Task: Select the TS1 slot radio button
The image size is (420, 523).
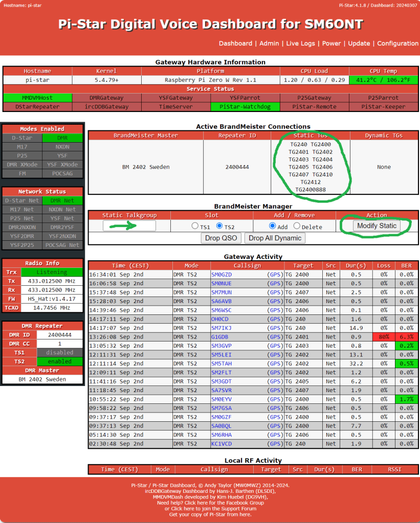Action: tap(195, 226)
